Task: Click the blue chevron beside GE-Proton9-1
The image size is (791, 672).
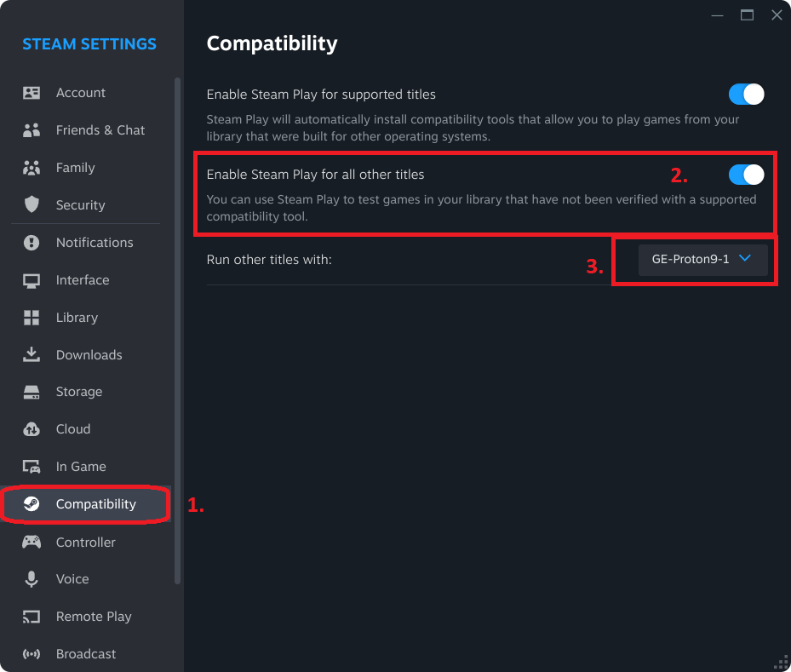Action: 745,258
